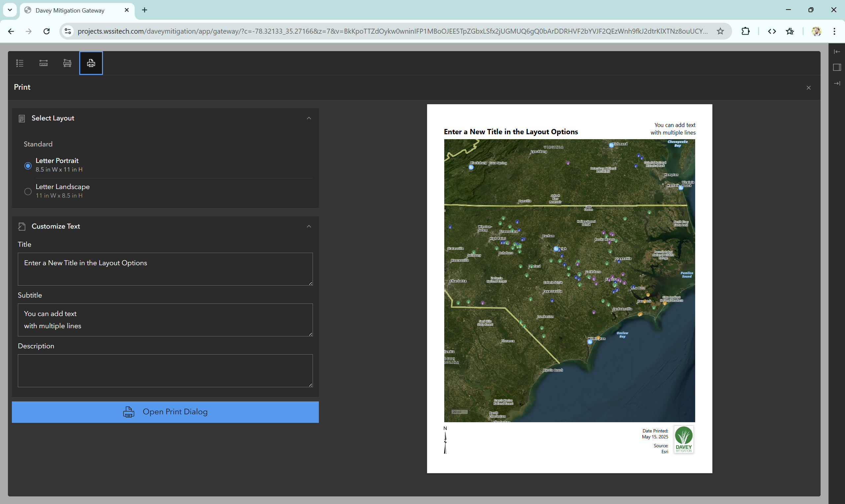Screen dimensions: 845x504
Task: Select the area measurement tool
Action: [x=67, y=63]
